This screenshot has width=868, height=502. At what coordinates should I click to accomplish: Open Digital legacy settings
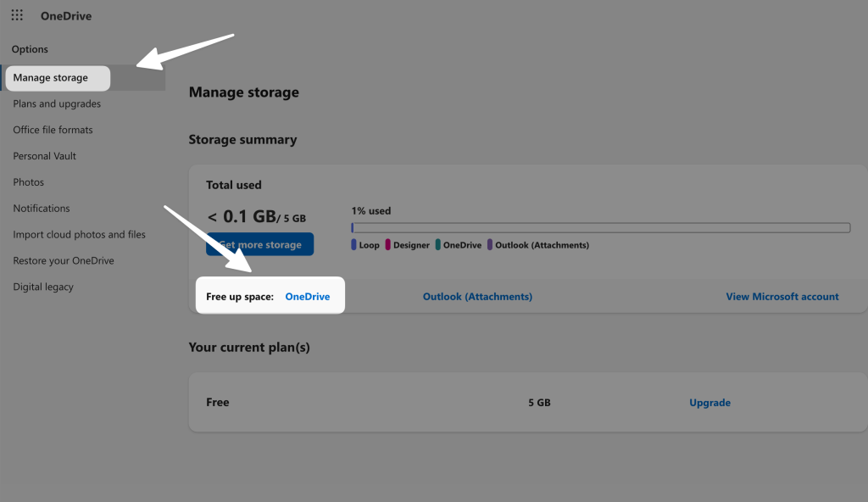click(43, 287)
